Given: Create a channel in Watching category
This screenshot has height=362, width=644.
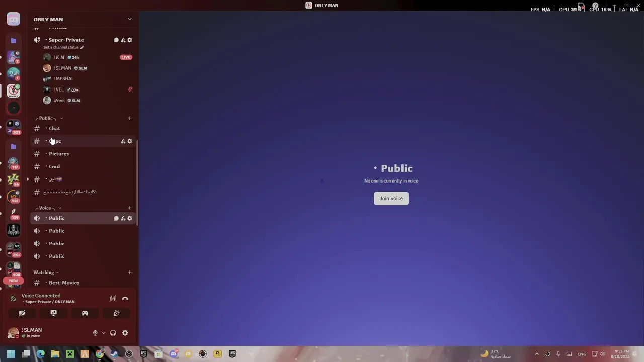Looking at the screenshot, I should (x=129, y=273).
